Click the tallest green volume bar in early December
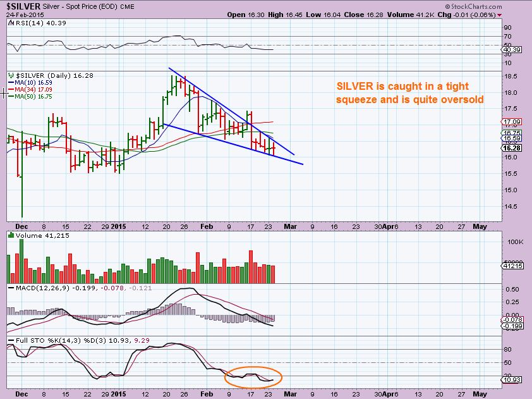Viewport: 532px width, 399px height. point(21,261)
